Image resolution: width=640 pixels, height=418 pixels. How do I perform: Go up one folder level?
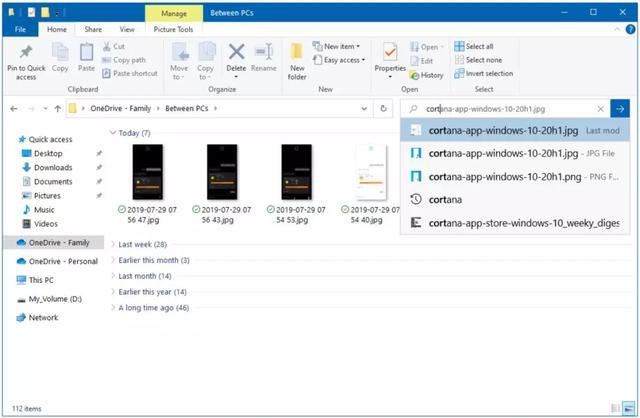[x=58, y=109]
